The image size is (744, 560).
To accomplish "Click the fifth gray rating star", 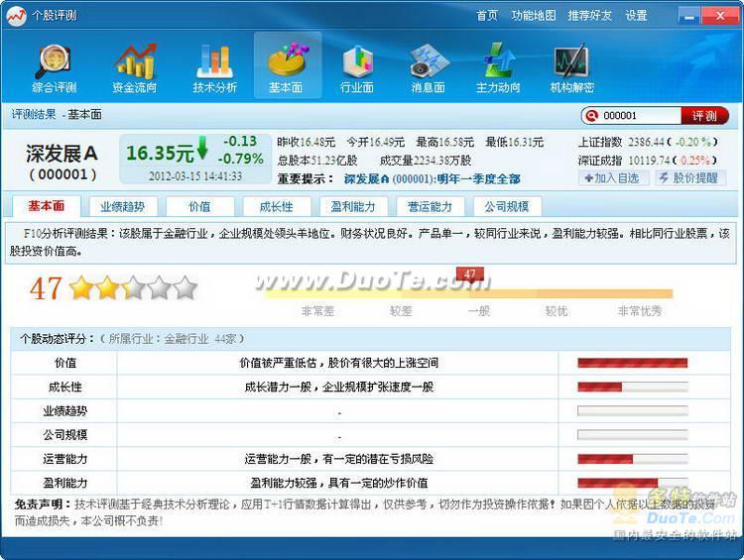I will 186,287.
